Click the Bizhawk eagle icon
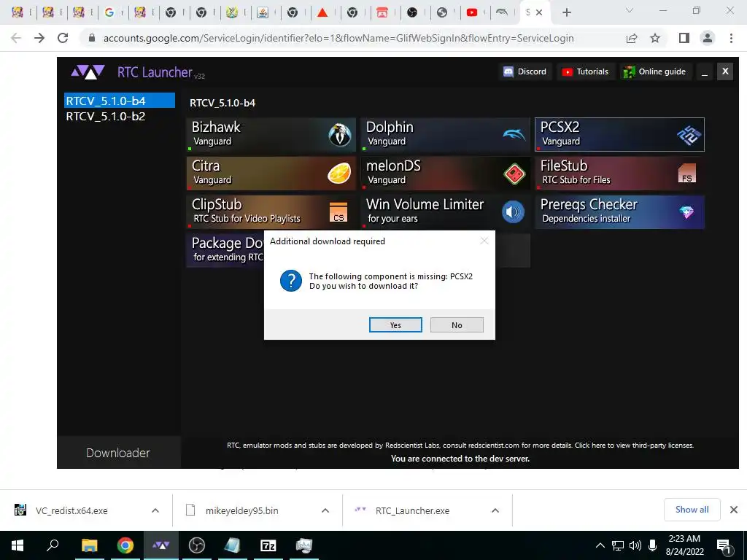 339,135
